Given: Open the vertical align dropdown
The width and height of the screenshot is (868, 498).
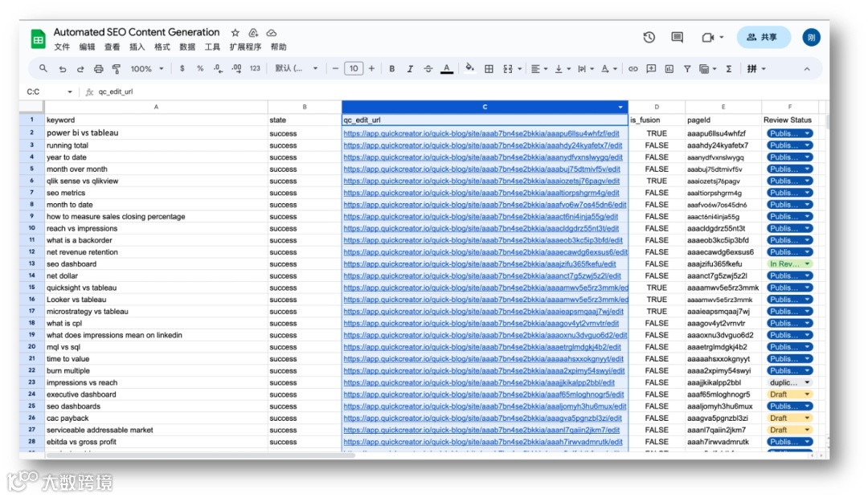Looking at the screenshot, I should (563, 68).
